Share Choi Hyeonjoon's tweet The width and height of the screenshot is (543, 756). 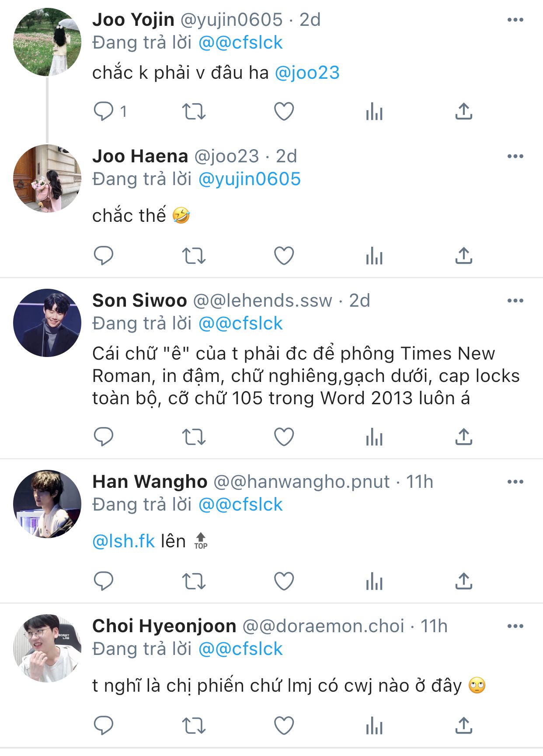(464, 725)
